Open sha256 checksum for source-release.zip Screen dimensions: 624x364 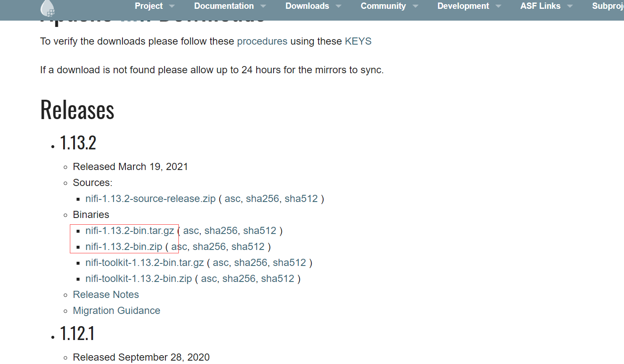pyautogui.click(x=263, y=199)
